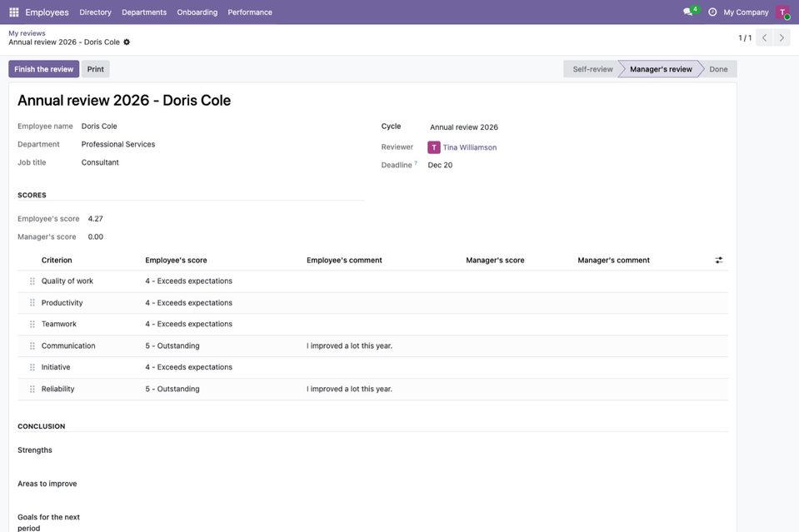Open the apps grid menu icon
799x532 pixels.
[14, 12]
